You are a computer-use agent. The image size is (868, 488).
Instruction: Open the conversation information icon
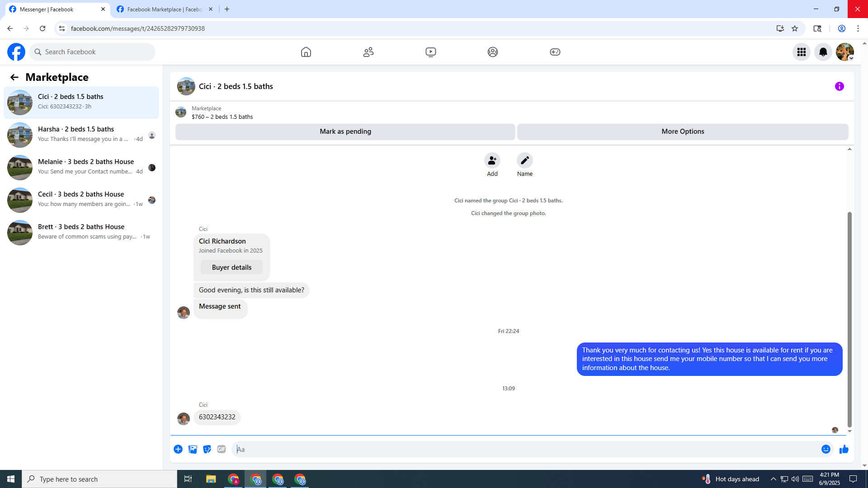839,86
